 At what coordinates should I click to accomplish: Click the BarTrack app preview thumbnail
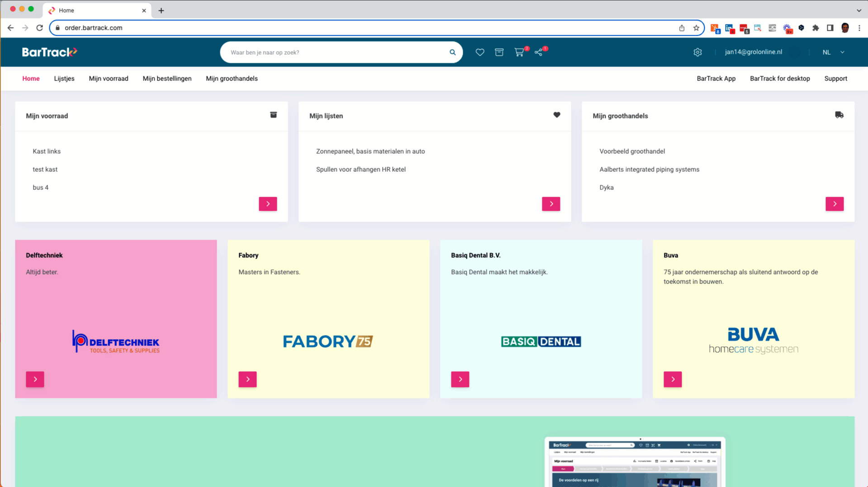pyautogui.click(x=635, y=462)
